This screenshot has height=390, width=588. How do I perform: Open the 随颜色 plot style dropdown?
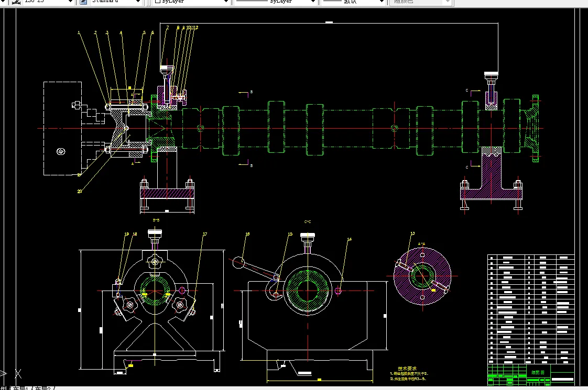[447, 2]
